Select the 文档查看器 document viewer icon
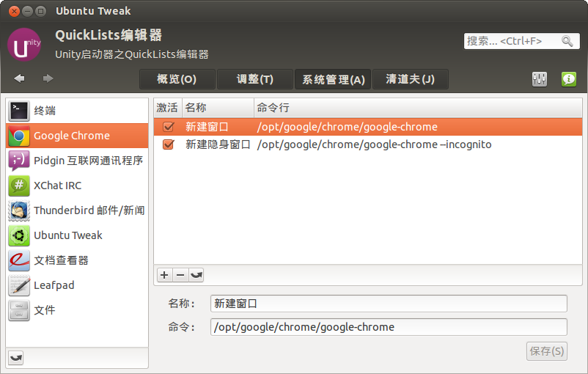Viewport: 588px width, 374px height. [19, 260]
